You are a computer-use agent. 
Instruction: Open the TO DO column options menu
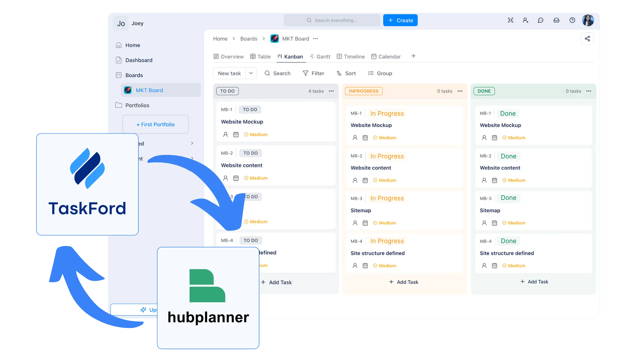[x=332, y=91]
